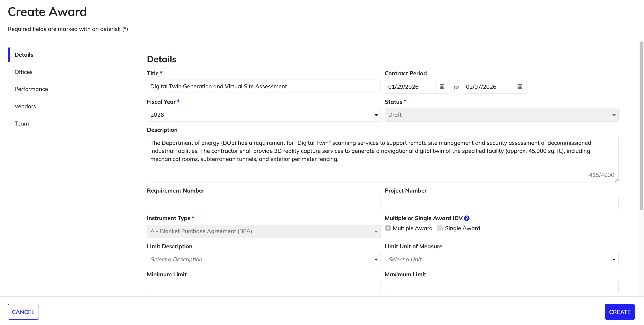Click the contract end date field 02/07/2026

[x=488, y=87]
